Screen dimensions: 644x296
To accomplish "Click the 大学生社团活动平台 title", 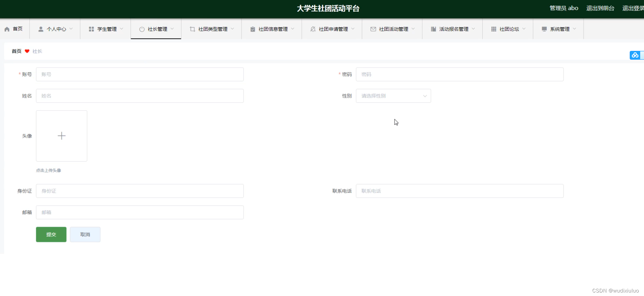I will pyautogui.click(x=328, y=9).
